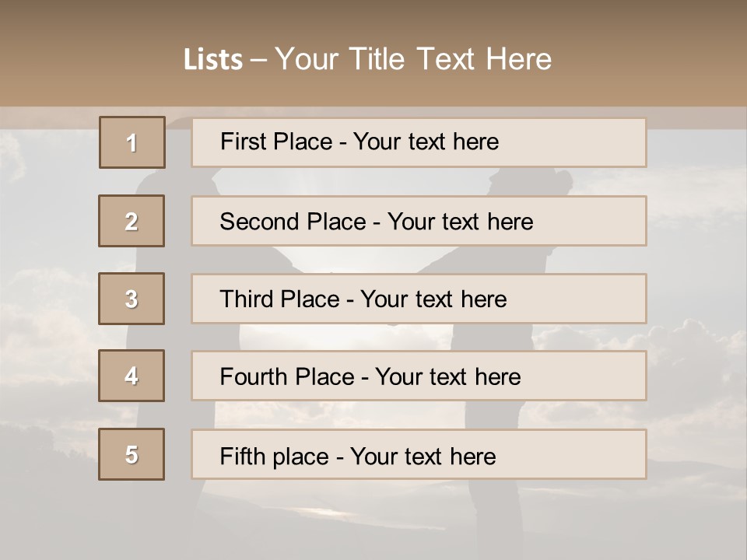Select the number 4 box

pos(132,376)
